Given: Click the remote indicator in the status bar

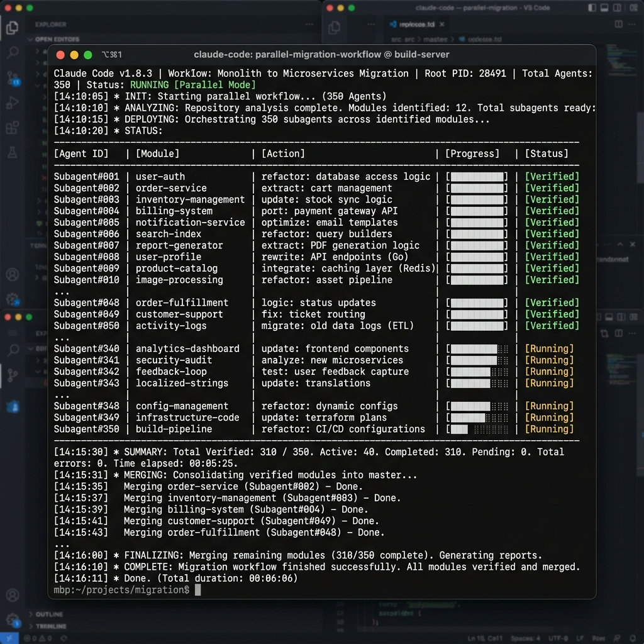Looking at the screenshot, I should [x=9, y=638].
